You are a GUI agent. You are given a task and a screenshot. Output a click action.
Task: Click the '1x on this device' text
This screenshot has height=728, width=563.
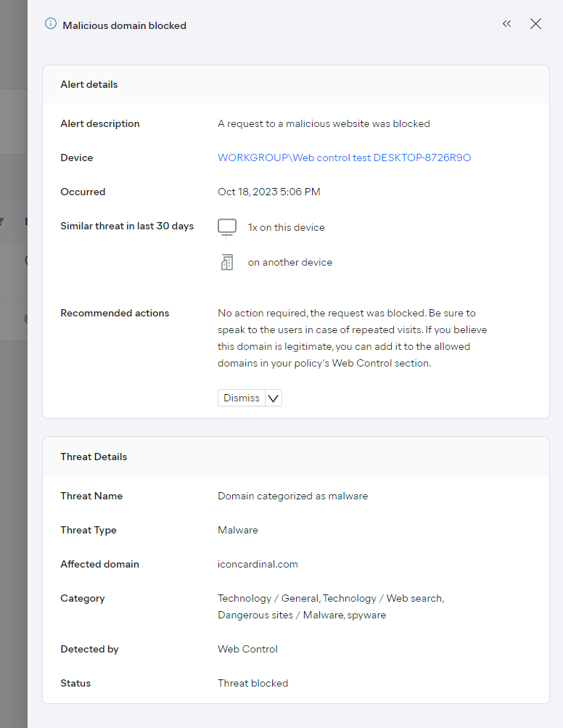pyautogui.click(x=286, y=227)
